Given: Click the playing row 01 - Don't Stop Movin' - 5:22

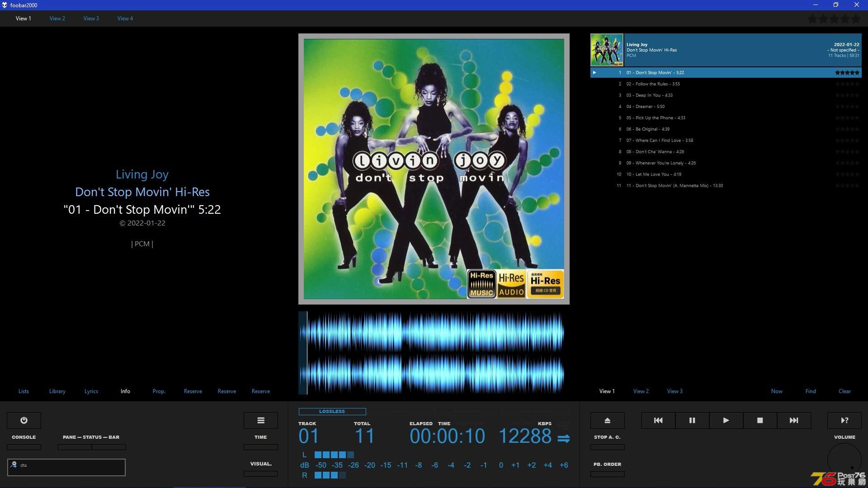Looking at the screenshot, I should 726,72.
